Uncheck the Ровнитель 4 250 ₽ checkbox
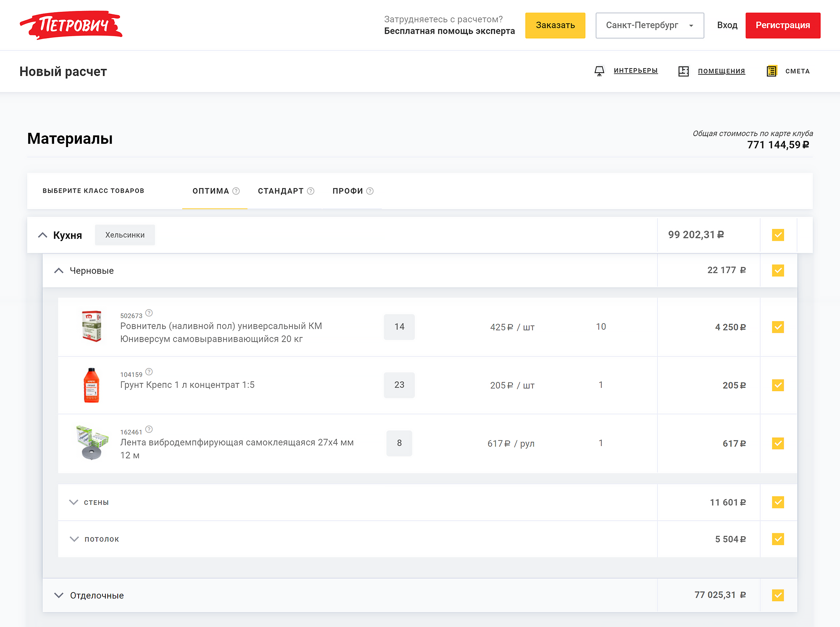The height and width of the screenshot is (627, 840). [778, 327]
